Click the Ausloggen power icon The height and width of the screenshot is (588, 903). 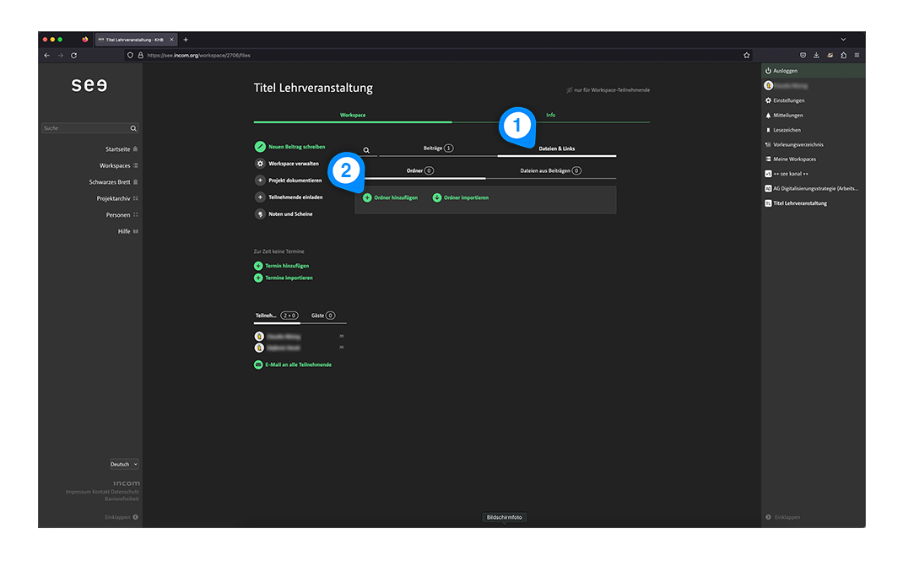[768, 71]
